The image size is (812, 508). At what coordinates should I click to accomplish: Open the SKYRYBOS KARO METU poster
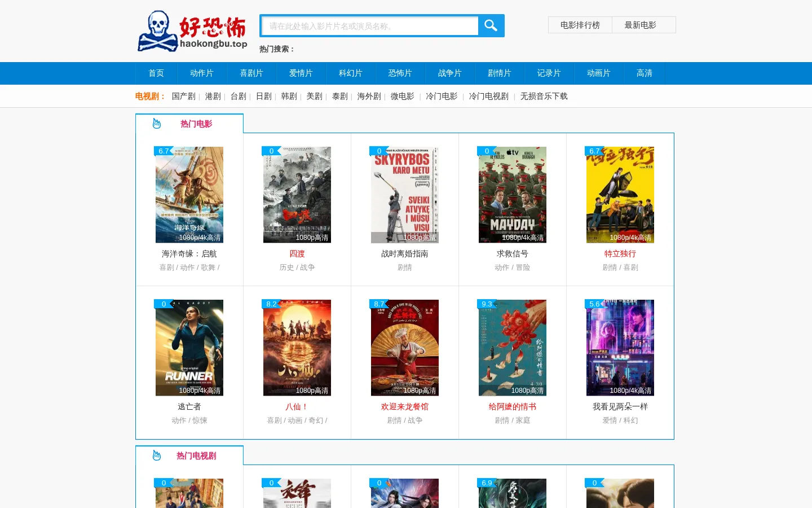405,195
